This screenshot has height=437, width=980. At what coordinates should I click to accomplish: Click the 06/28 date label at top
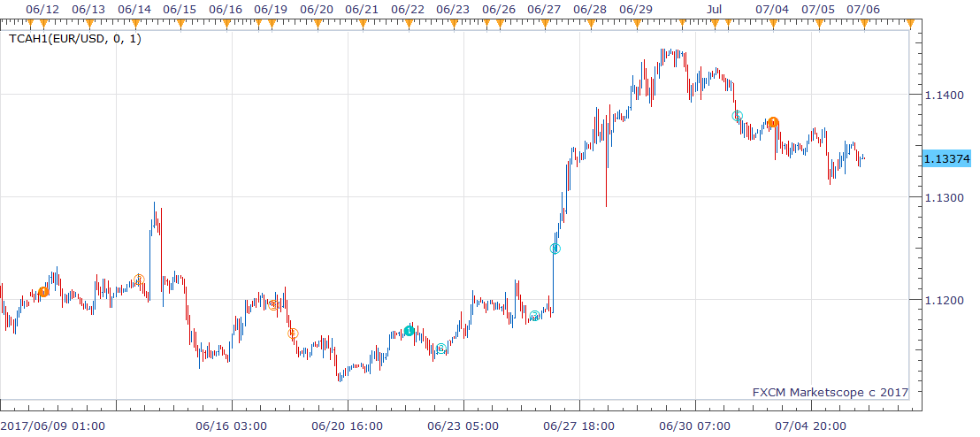(590, 10)
